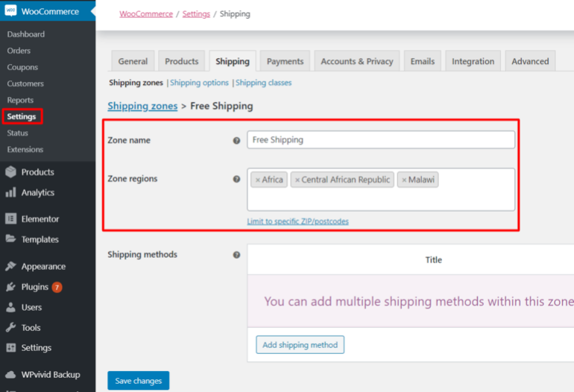
Task: Click the Plugins plug icon
Action: pos(10,287)
